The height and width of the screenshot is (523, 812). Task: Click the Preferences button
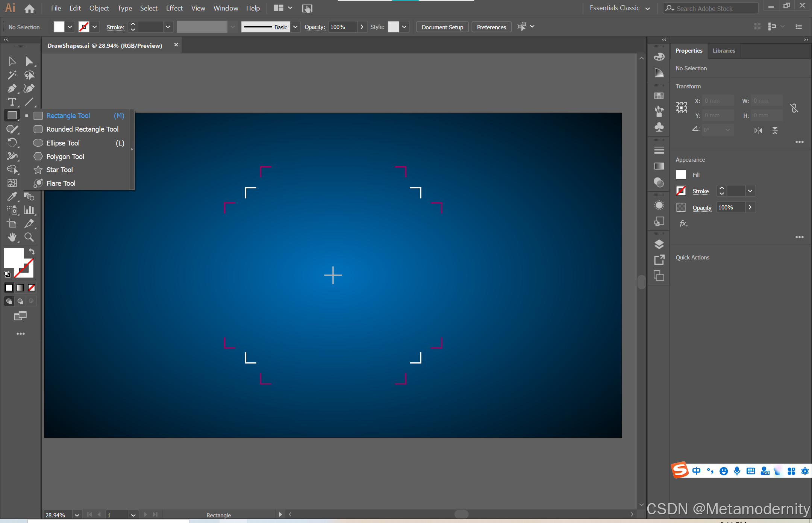point(491,27)
